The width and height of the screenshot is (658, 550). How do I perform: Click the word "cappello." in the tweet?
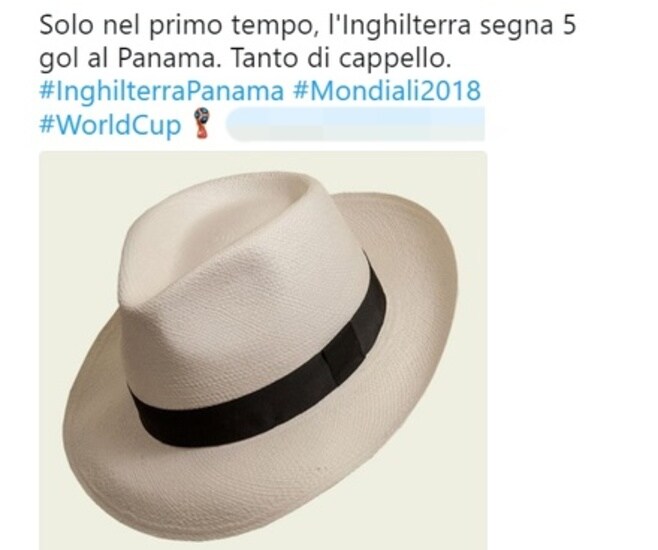[394, 60]
